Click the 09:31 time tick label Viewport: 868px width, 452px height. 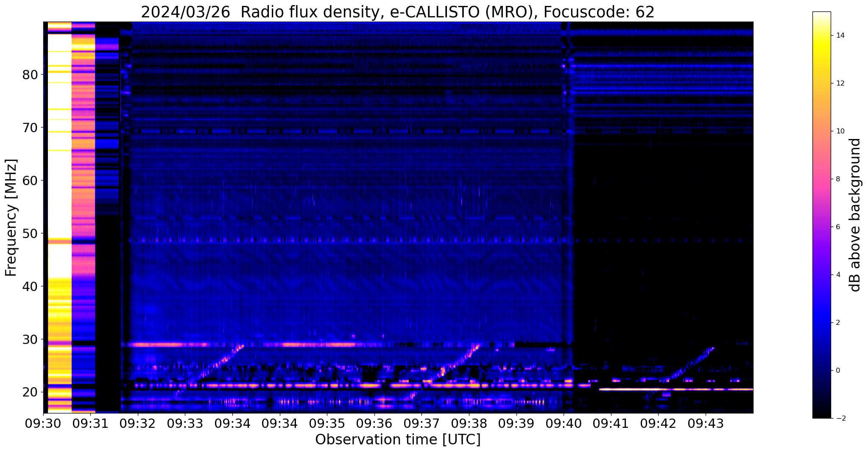(90, 424)
